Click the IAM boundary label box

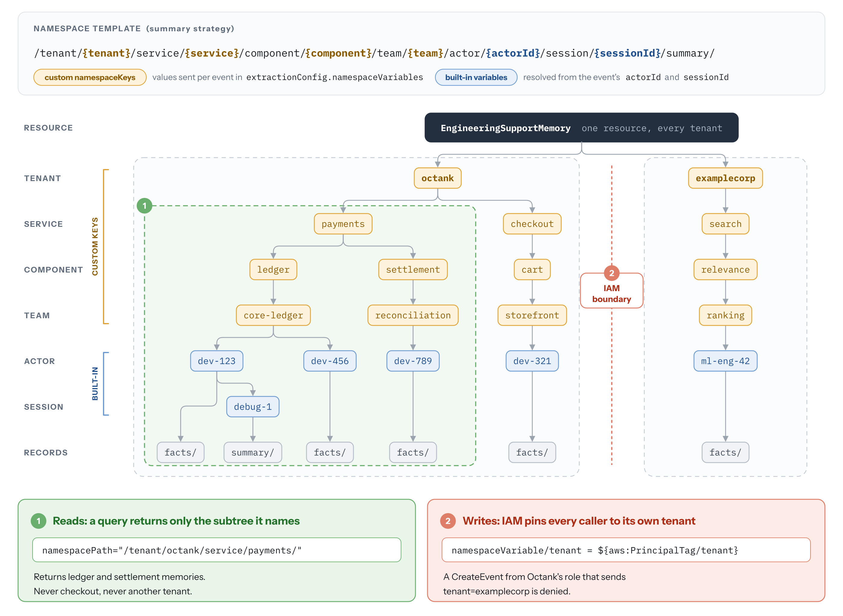click(611, 291)
